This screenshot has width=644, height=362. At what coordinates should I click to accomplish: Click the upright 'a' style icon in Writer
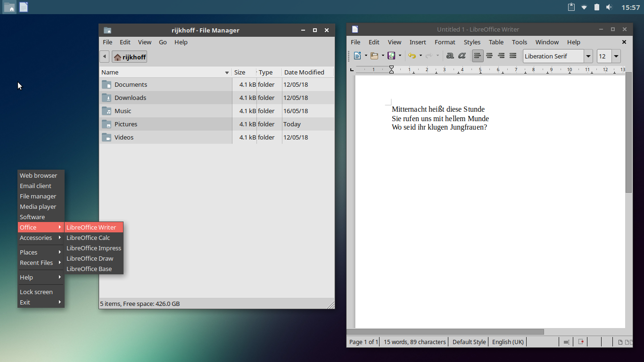(450, 56)
